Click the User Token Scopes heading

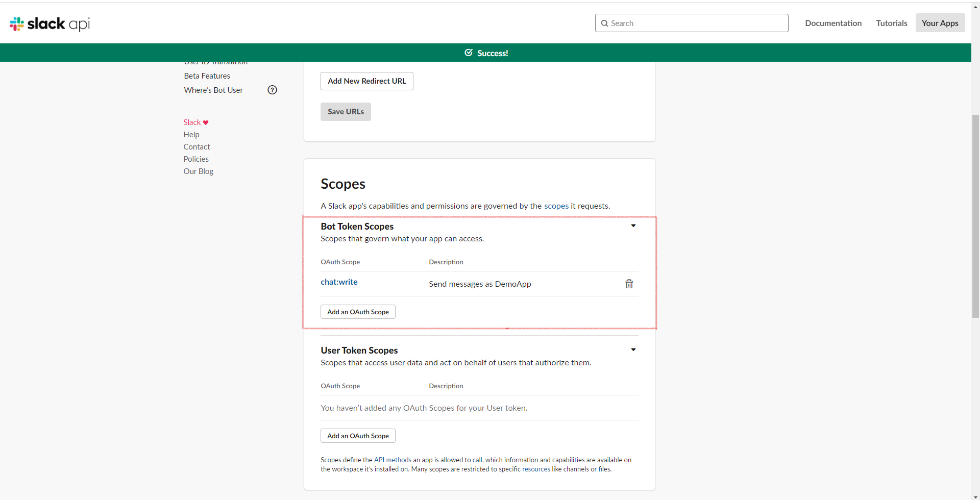coord(359,350)
